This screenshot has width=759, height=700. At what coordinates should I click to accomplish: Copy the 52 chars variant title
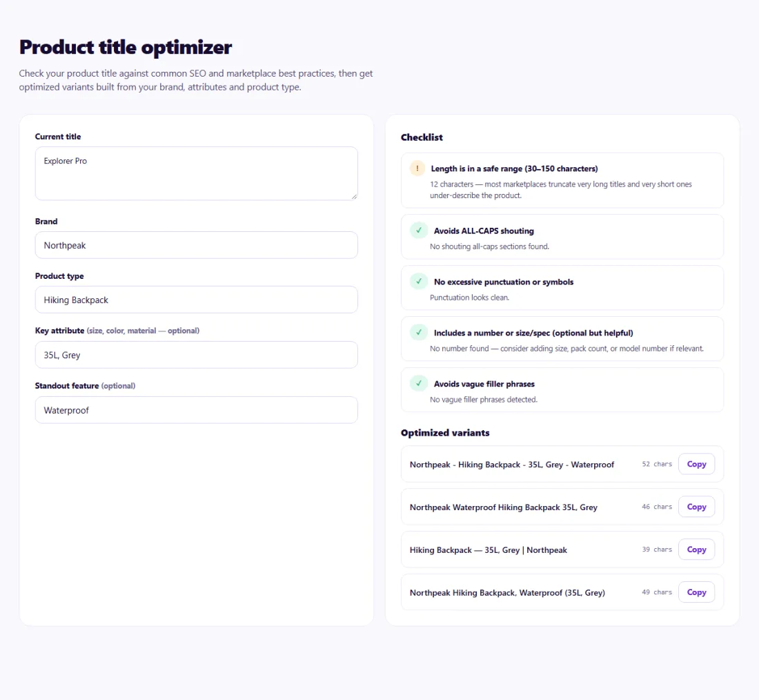coord(697,464)
